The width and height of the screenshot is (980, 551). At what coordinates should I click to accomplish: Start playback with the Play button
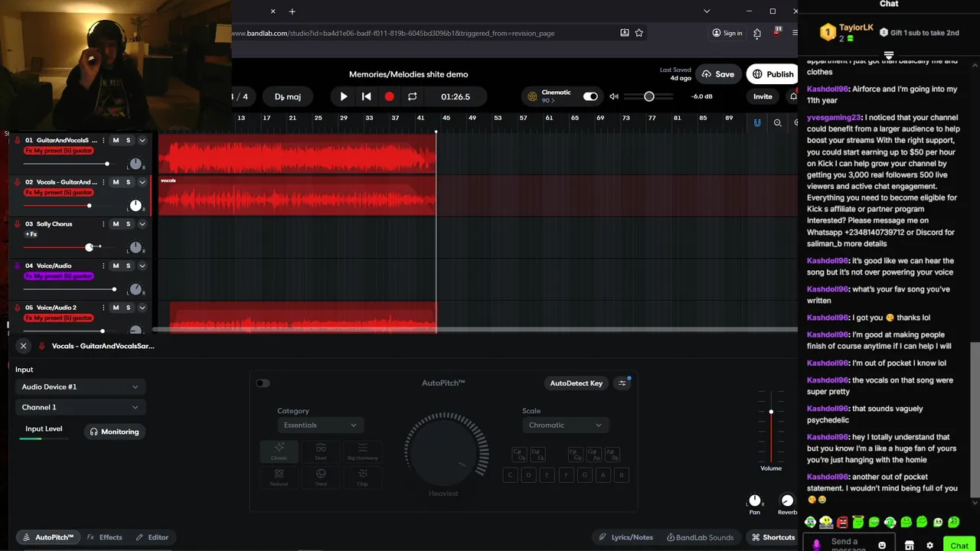point(344,96)
